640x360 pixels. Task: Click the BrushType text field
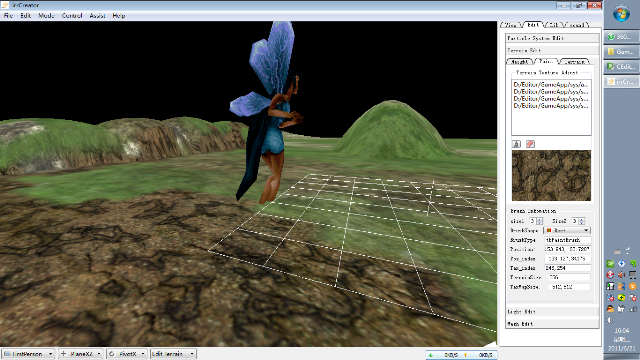[x=567, y=240]
